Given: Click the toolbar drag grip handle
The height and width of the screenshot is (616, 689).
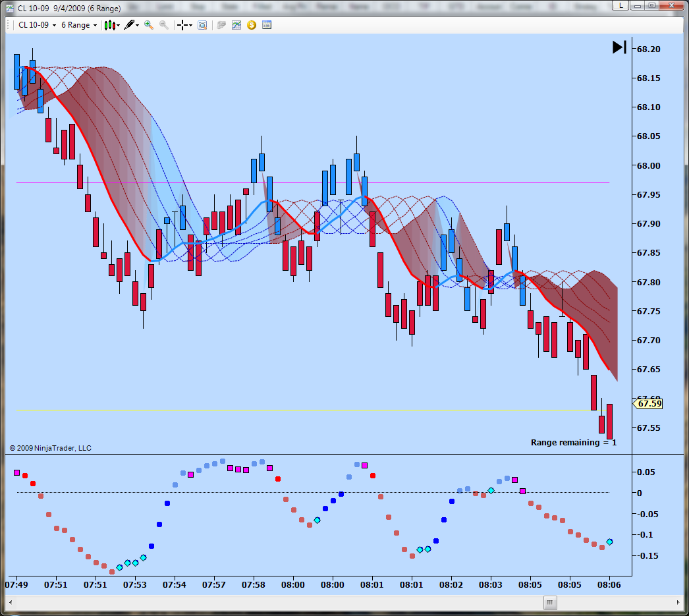Looking at the screenshot, I should coord(9,25).
